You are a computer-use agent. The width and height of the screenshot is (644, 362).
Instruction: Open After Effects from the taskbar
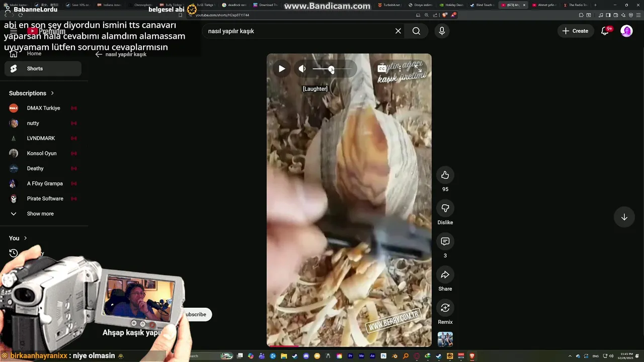point(372,356)
